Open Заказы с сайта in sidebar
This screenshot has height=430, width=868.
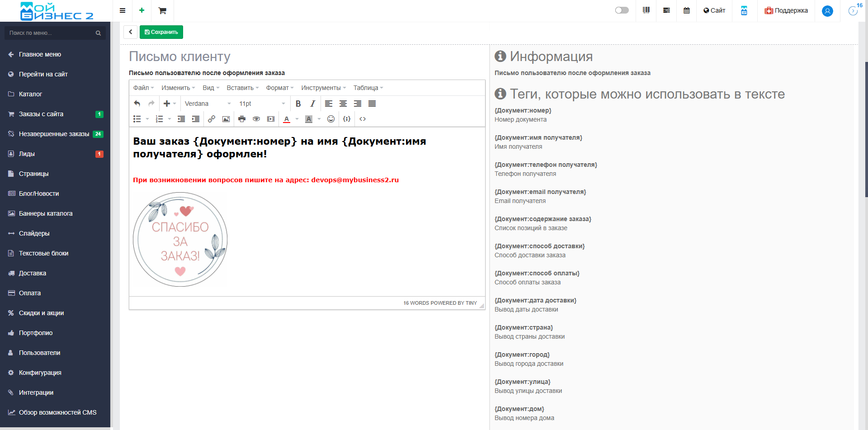click(x=41, y=114)
